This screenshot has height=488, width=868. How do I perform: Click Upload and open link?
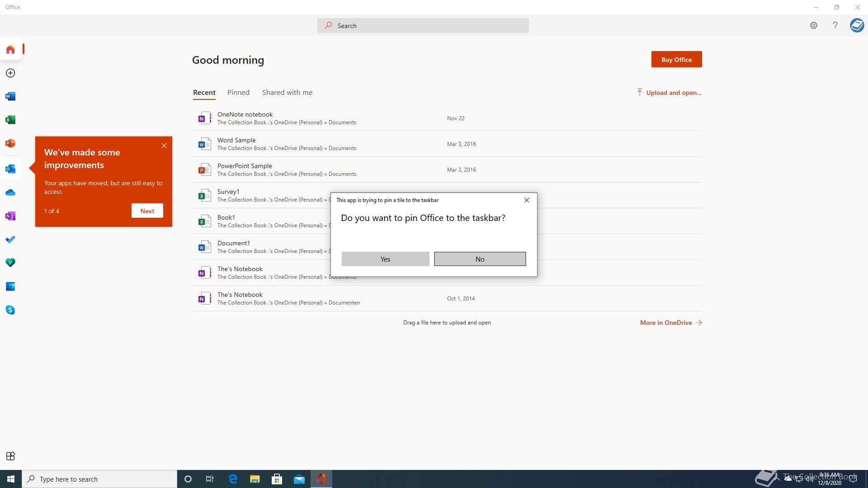click(669, 93)
